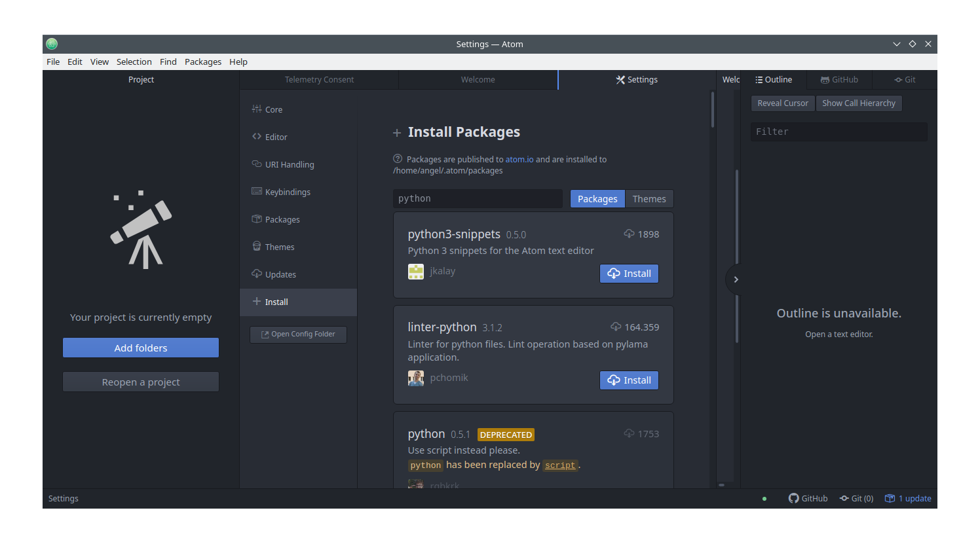Click the Atom window app icon
The image size is (980, 559).
tap(52, 44)
